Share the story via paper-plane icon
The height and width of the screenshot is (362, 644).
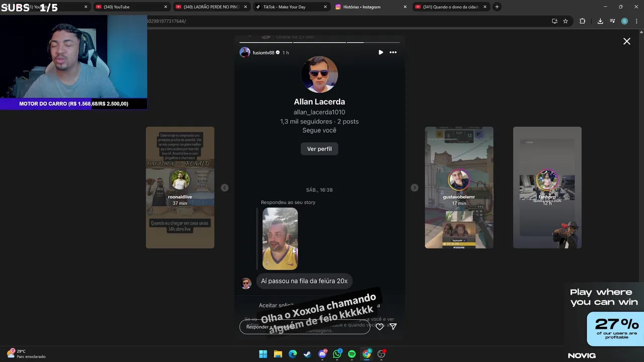393,326
